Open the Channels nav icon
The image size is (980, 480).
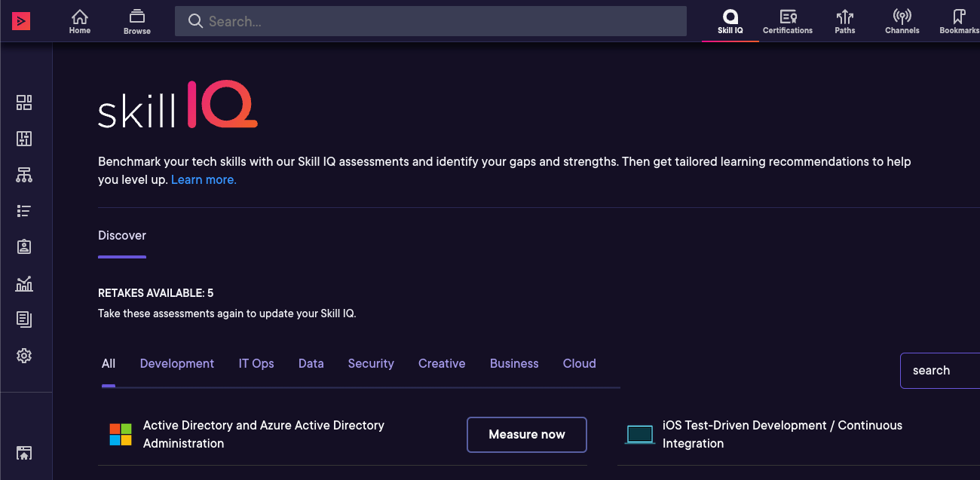coord(902,21)
